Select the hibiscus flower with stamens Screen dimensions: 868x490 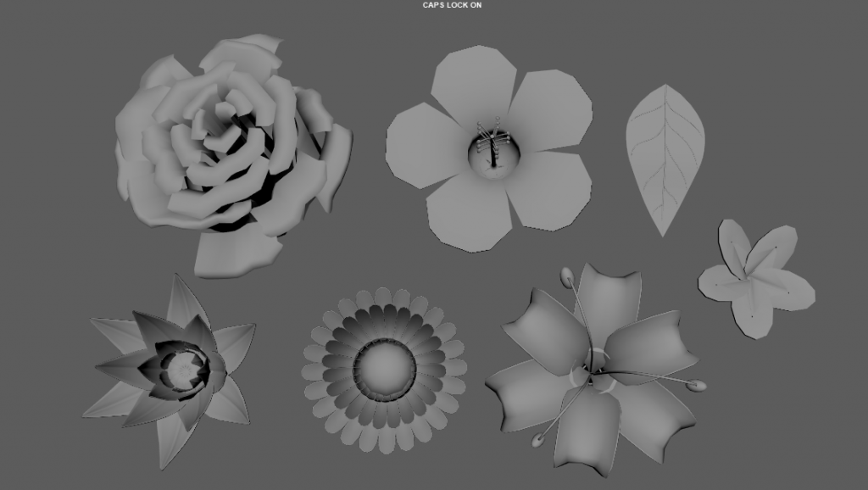click(489, 148)
